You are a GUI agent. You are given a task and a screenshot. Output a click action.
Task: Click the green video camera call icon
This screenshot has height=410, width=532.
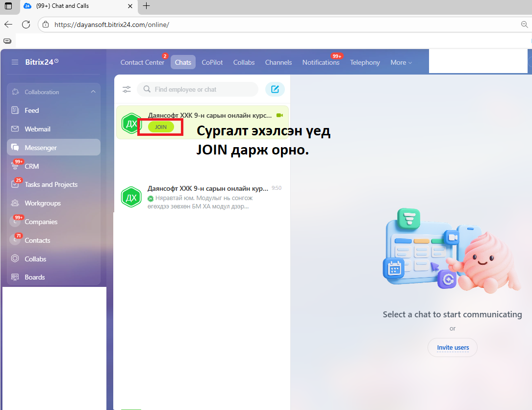tap(279, 115)
